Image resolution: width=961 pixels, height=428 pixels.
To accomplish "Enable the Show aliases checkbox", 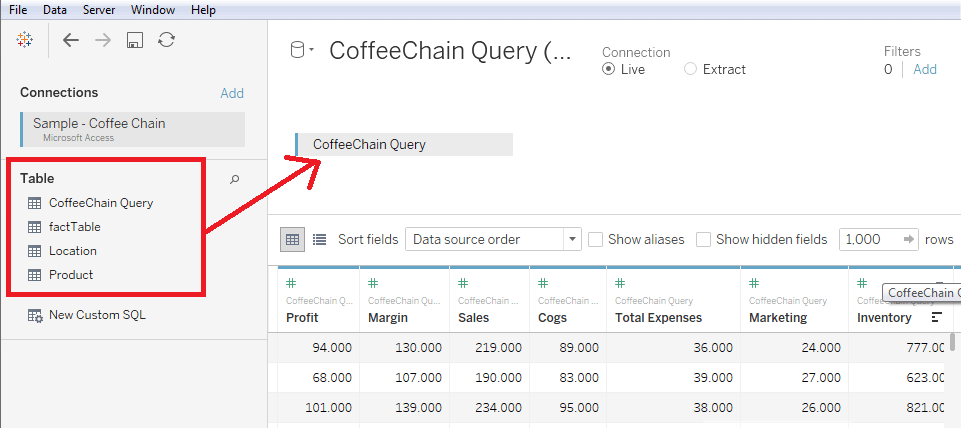I will pos(594,239).
